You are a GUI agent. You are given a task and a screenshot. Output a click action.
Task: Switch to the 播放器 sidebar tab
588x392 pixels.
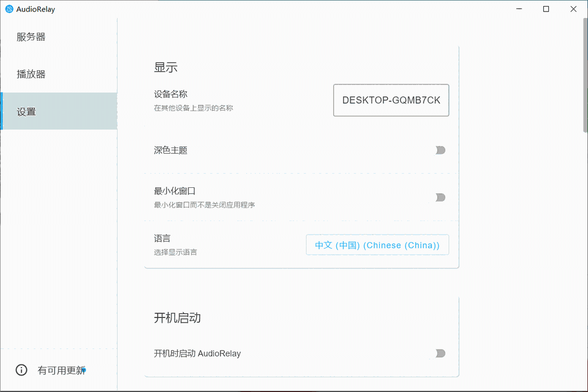tap(30, 73)
